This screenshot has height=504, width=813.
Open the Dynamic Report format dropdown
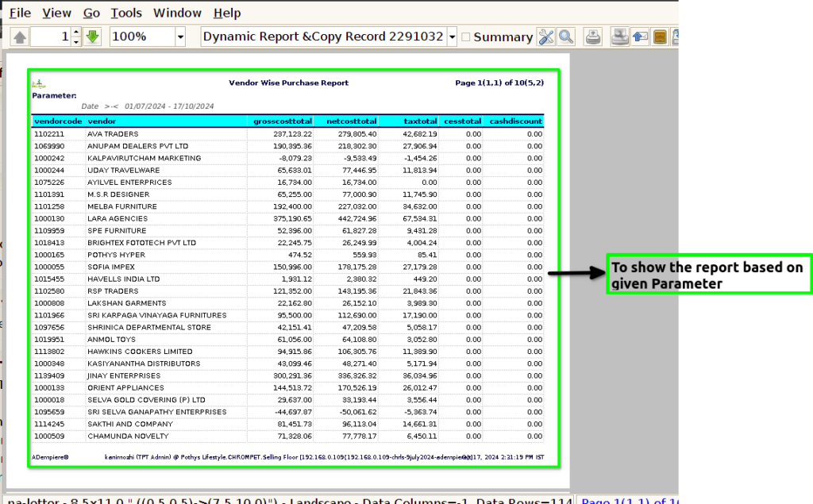point(452,37)
